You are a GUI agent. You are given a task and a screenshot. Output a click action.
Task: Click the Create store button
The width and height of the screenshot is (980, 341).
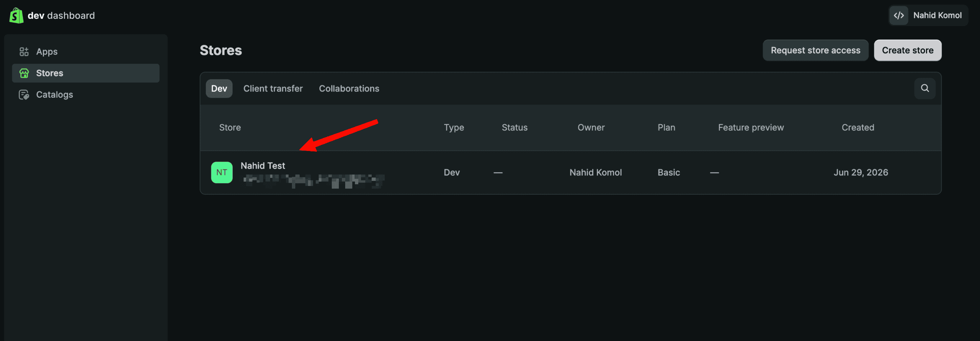pos(908,50)
